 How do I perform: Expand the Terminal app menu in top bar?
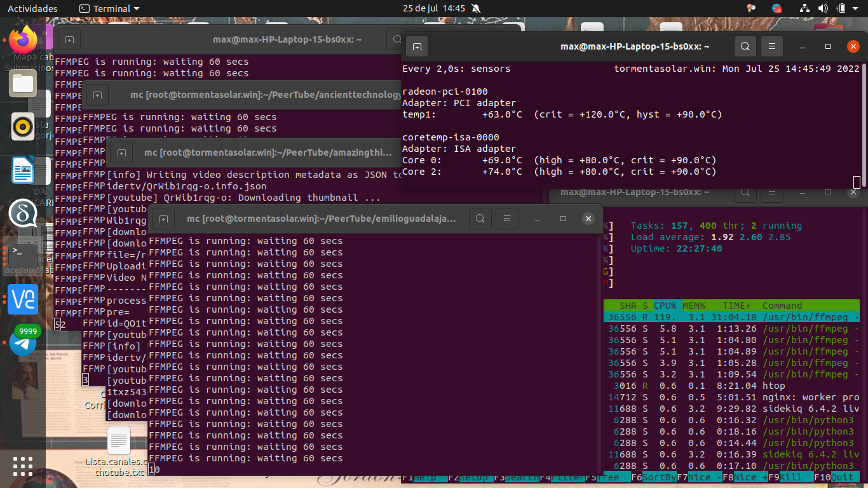coord(109,8)
